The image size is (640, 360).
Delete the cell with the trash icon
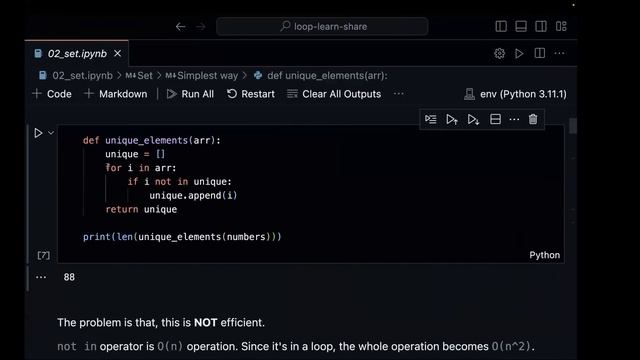pos(533,119)
